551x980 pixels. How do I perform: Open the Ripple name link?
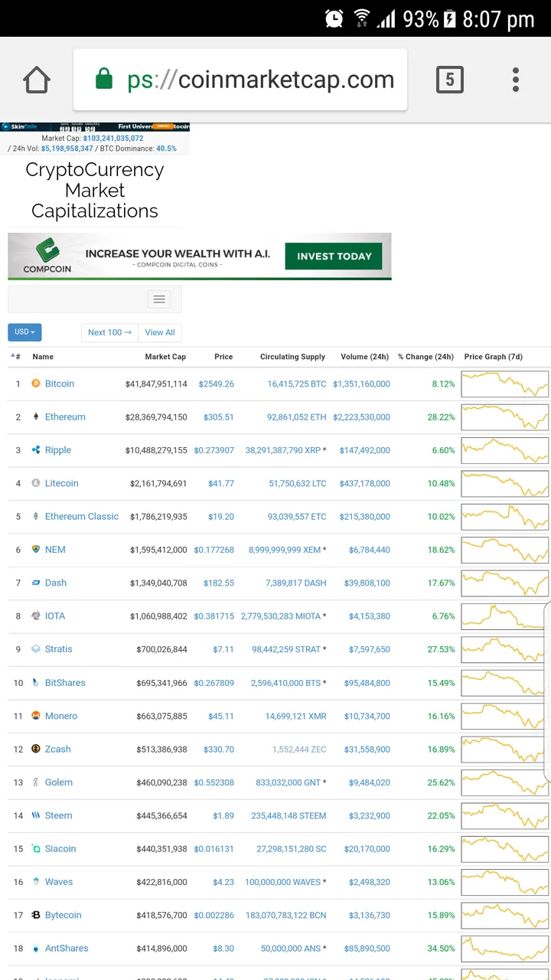[x=58, y=450]
